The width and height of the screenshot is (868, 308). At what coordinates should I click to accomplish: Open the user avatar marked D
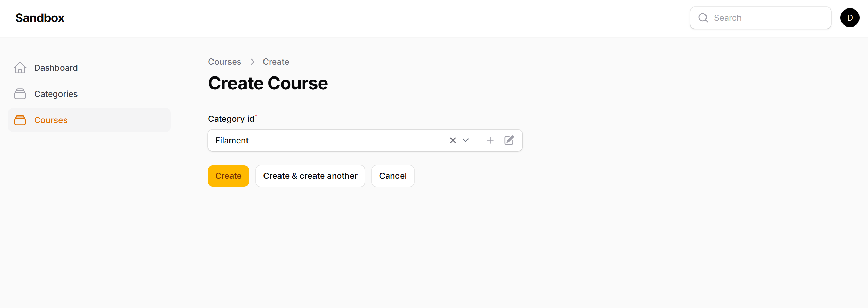point(850,17)
